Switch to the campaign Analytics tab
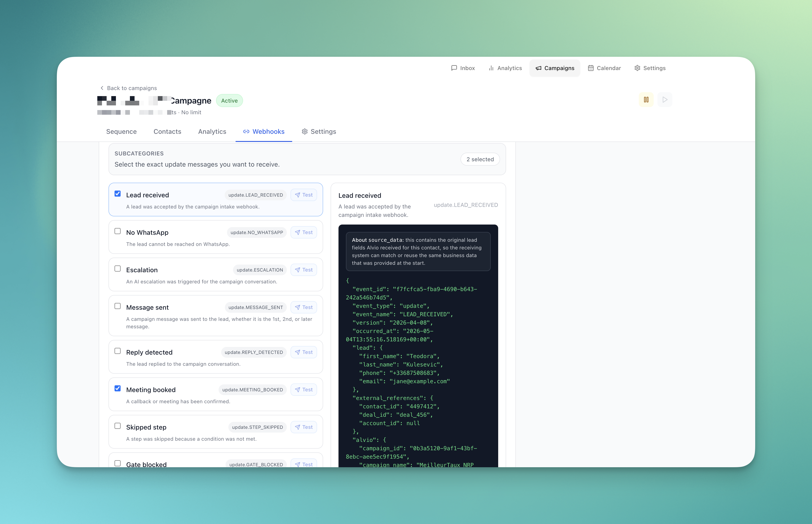This screenshot has width=812, height=524. pyautogui.click(x=212, y=132)
